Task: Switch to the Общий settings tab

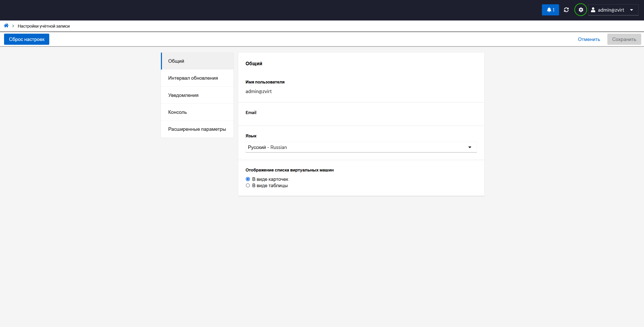Action: [197, 61]
